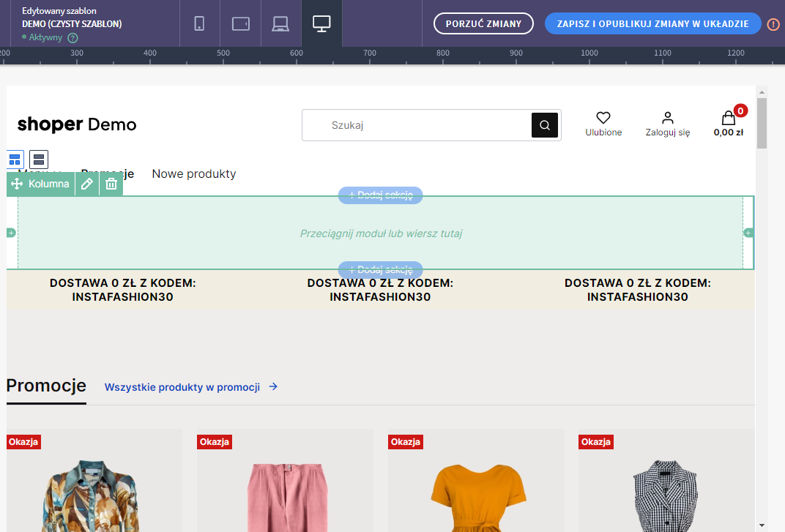The height and width of the screenshot is (532, 785).
Task: Switch to laptop preview
Action: tap(280, 23)
